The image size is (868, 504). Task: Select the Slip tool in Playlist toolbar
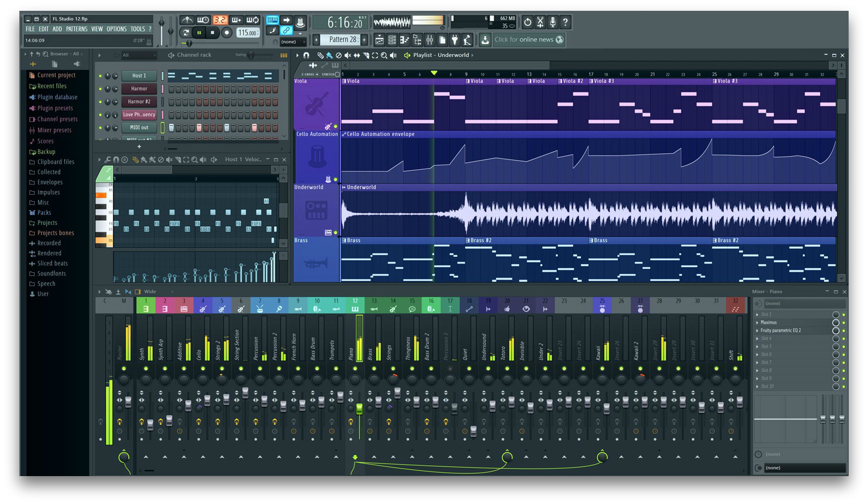point(357,55)
